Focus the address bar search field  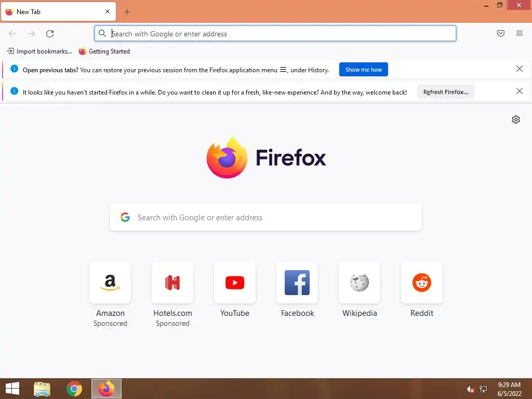tap(275, 34)
